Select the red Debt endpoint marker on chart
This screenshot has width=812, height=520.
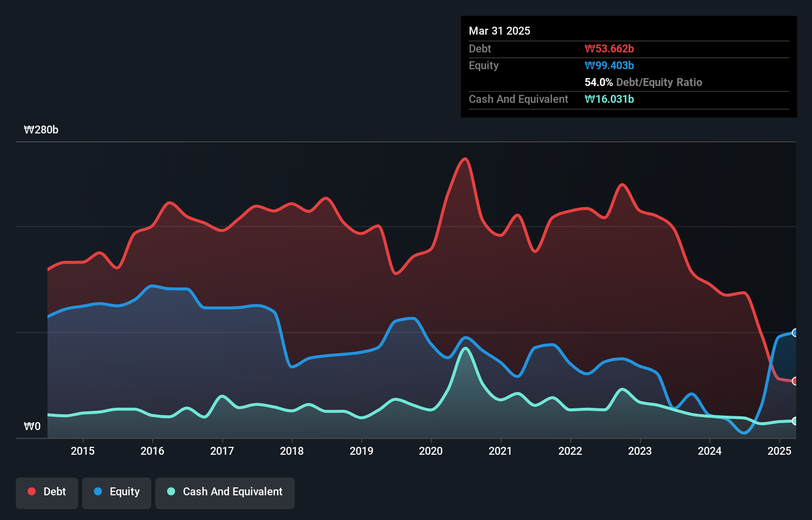pos(795,381)
